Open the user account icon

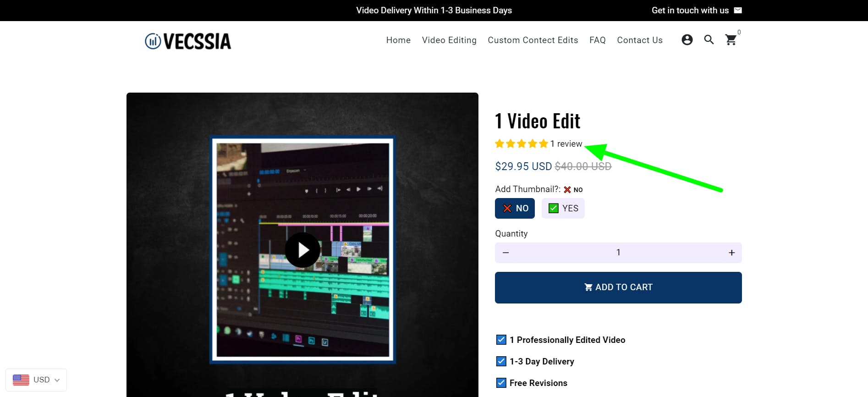[687, 40]
